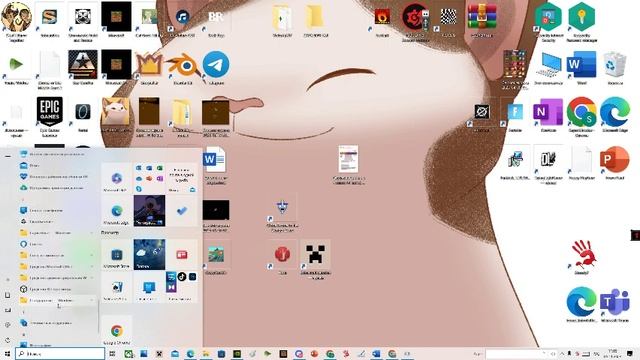Open the This PC computer icon
This screenshot has height=360, width=640.
click(548, 64)
